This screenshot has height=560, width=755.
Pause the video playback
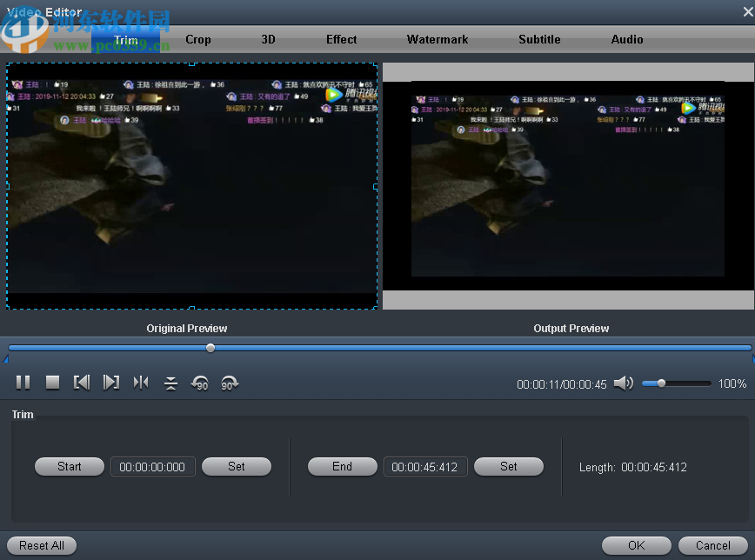[23, 383]
